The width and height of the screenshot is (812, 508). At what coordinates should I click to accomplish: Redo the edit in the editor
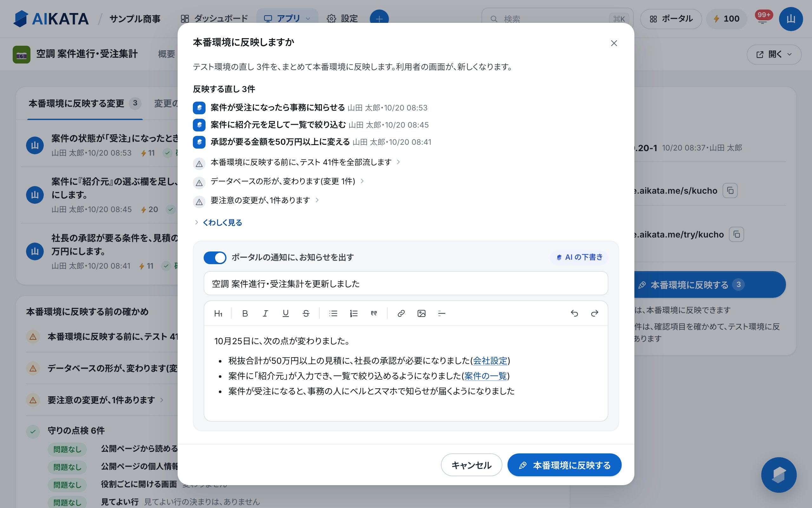coord(595,313)
